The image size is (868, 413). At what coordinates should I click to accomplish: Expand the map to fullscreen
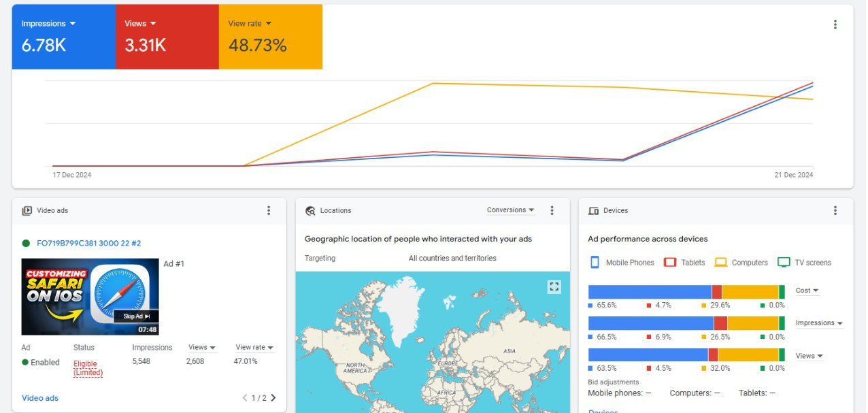click(x=554, y=287)
